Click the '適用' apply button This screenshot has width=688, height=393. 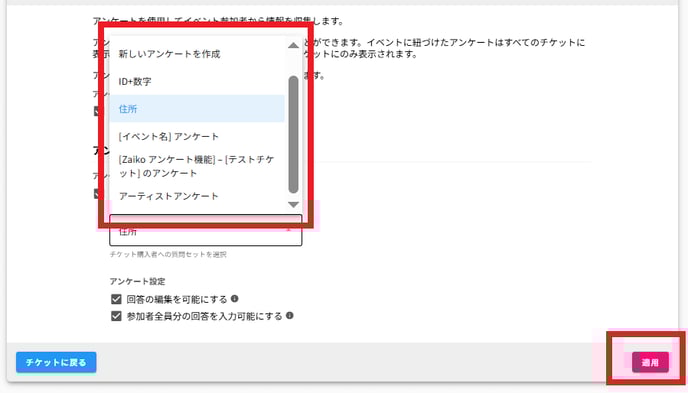click(x=650, y=362)
